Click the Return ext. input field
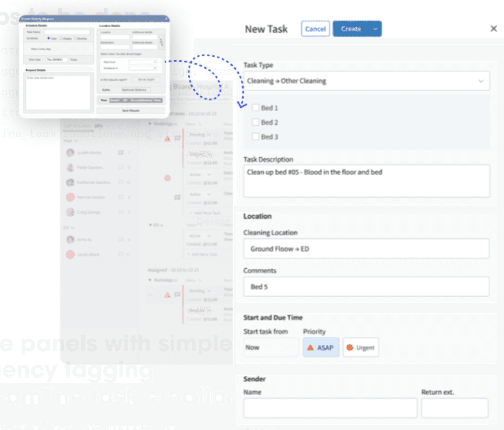The image size is (504, 430). [x=454, y=408]
